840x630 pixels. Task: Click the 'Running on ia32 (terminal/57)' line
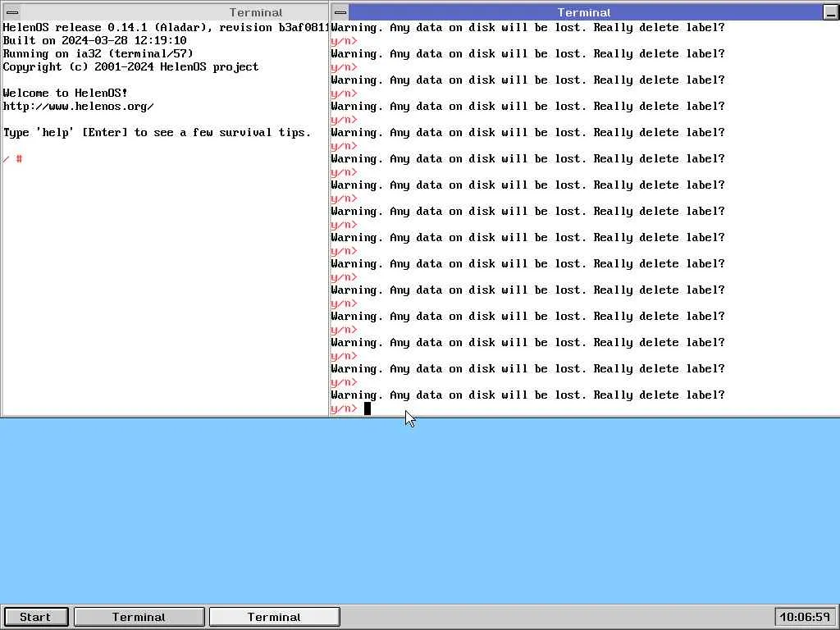(98, 53)
